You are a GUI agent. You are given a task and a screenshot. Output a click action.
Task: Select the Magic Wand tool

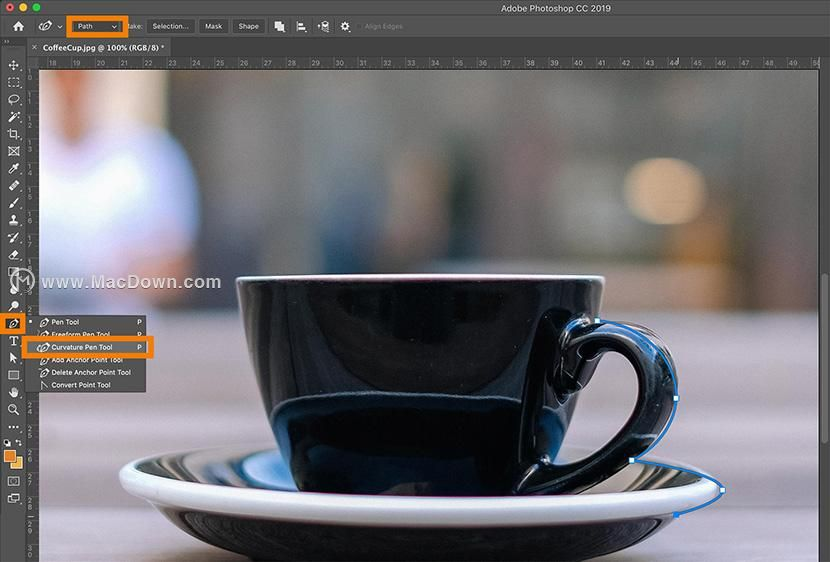(x=14, y=116)
